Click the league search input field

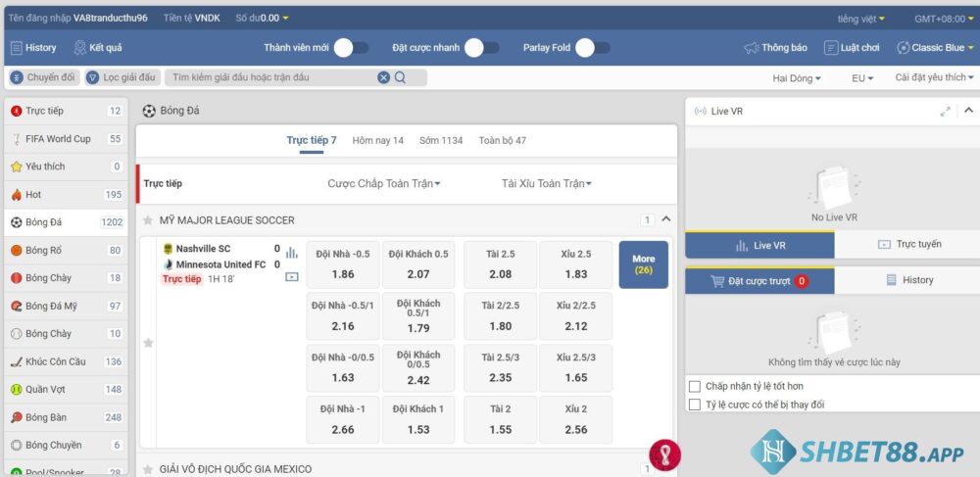coord(271,77)
